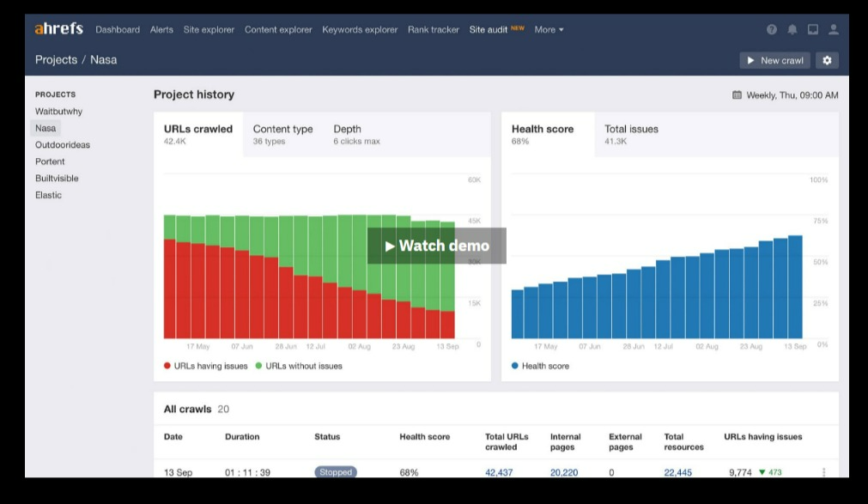Expand the More dropdown menu
The width and height of the screenshot is (868, 504).
(x=549, y=30)
